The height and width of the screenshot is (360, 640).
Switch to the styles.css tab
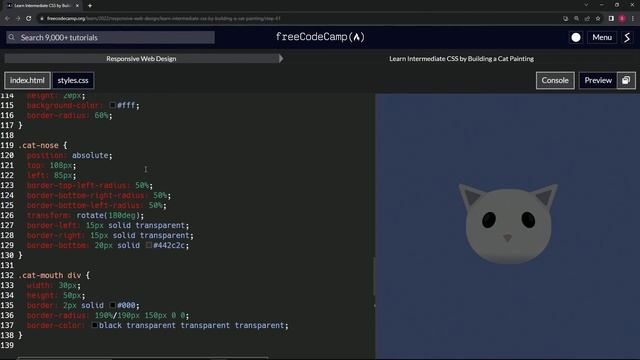[73, 80]
